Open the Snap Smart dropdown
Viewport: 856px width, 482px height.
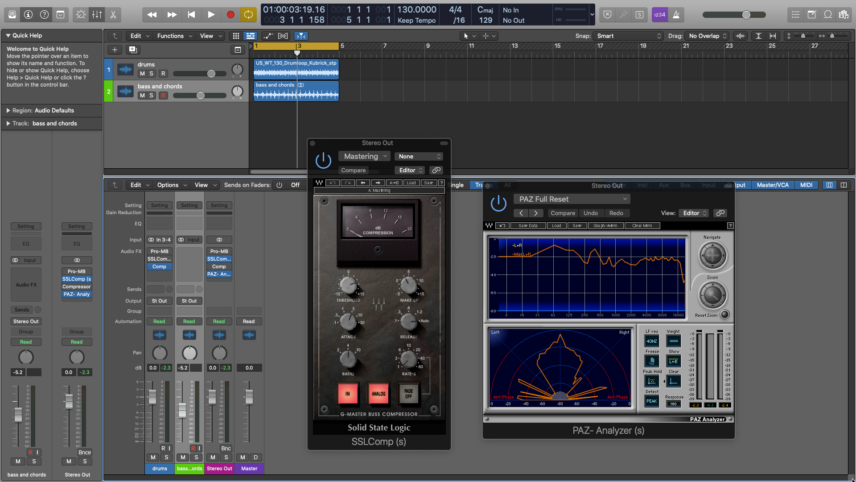click(x=629, y=36)
